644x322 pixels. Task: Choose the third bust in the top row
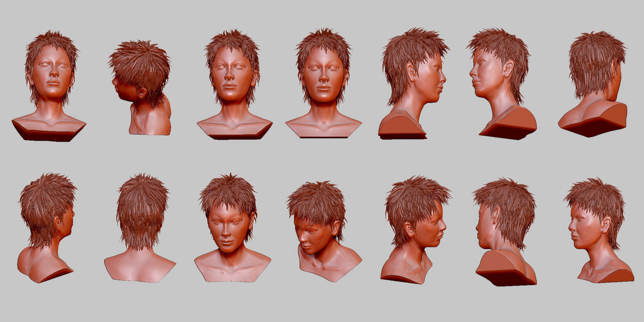tap(235, 84)
